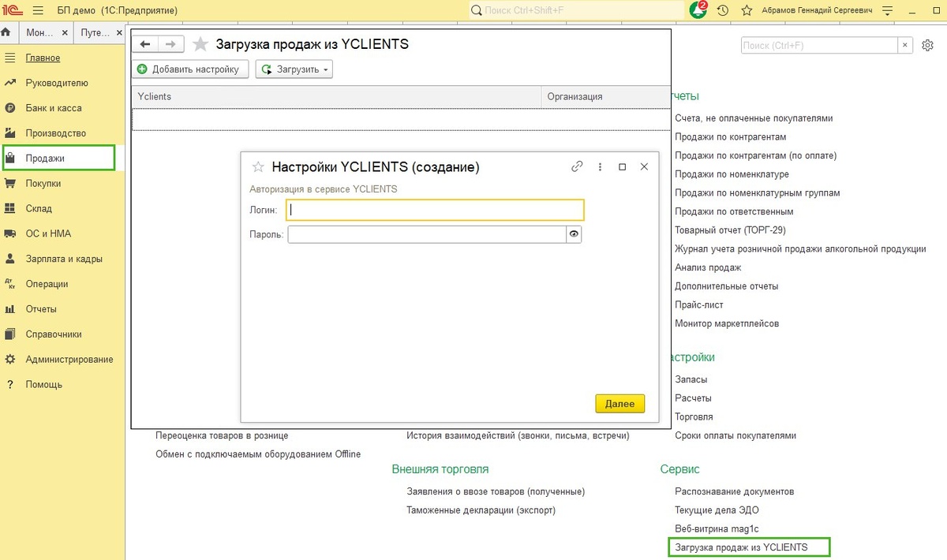Star the Настройки YCLIENTS dialog
The width and height of the screenshot is (947, 560).
click(x=257, y=167)
